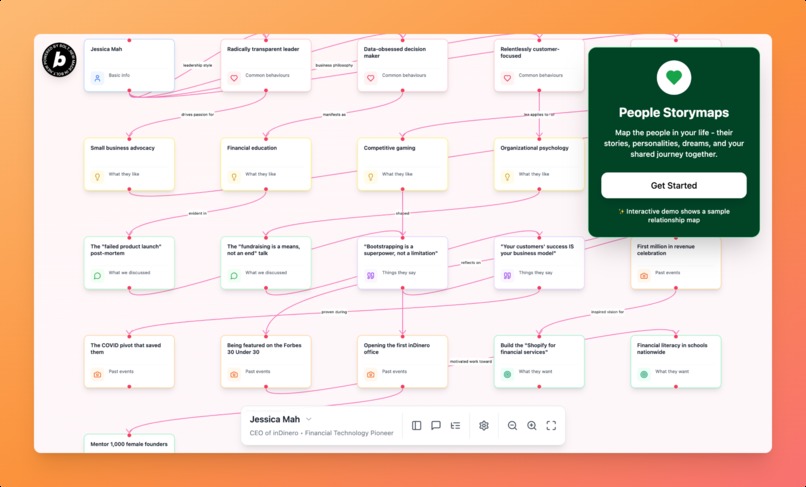Select the Relentlessly customer-focused node title
This screenshot has height=487, width=806.
tap(530, 52)
